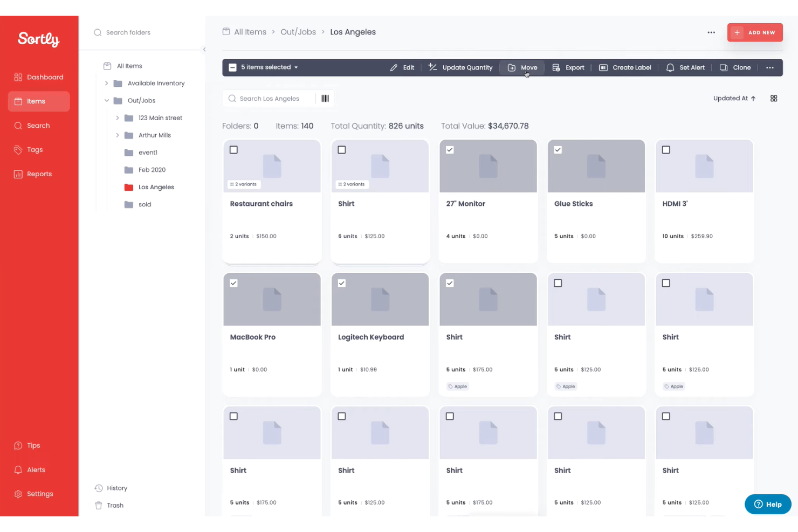The height and width of the screenshot is (532, 798).
Task: Open the HDMI 3' item thumbnail
Action: tap(704, 166)
